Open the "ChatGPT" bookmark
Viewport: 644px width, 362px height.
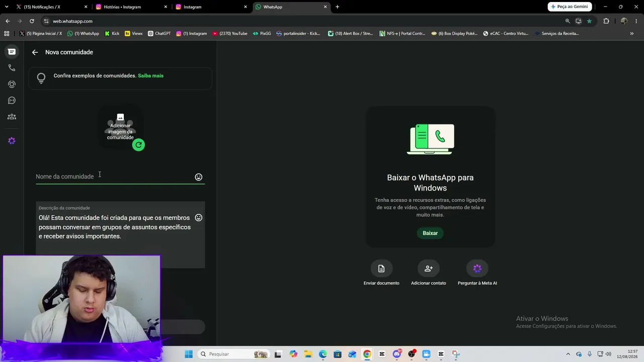tap(159, 34)
